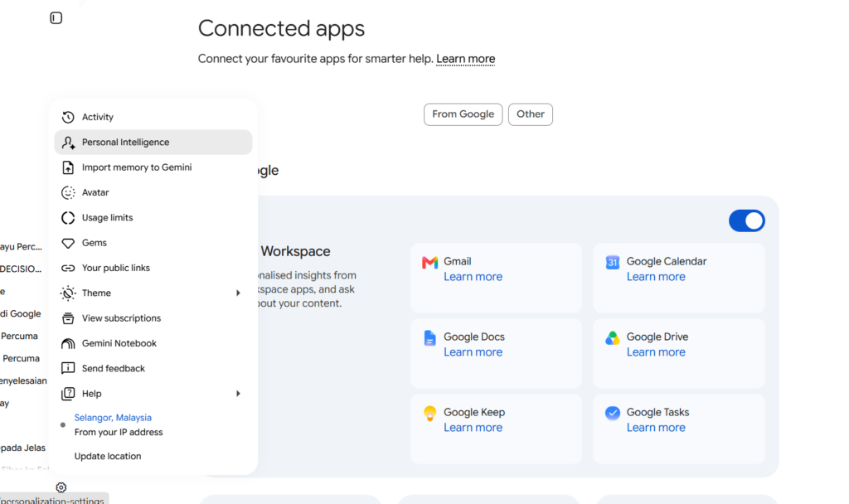Viewport: 849px width, 504px height.
Task: Select View subscriptions menu item
Action: pos(153,318)
